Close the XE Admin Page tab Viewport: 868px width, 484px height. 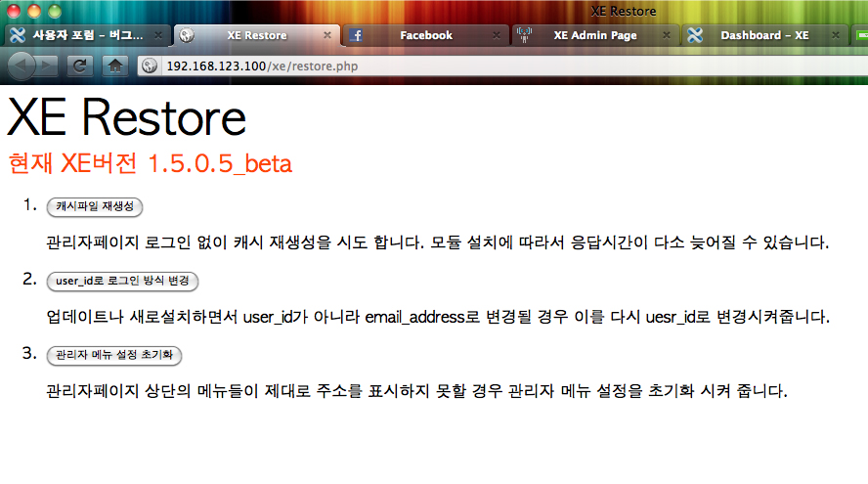667,35
